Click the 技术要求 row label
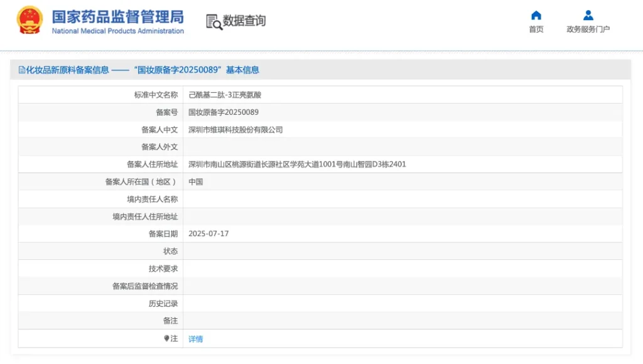The height and width of the screenshot is (364, 643). (x=163, y=269)
